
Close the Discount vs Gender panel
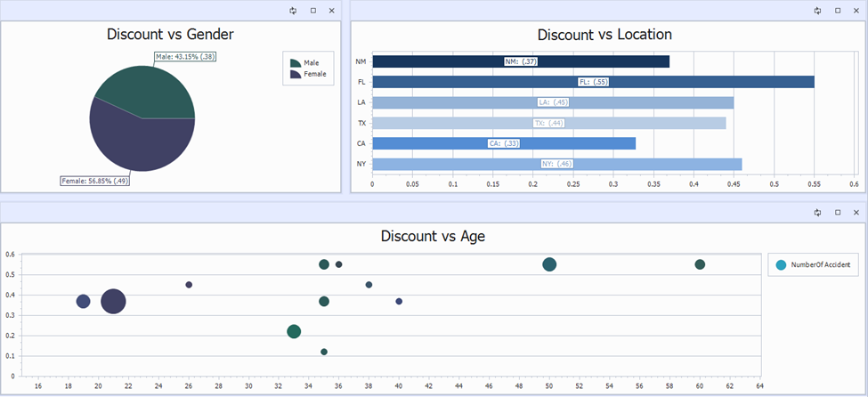tap(331, 11)
